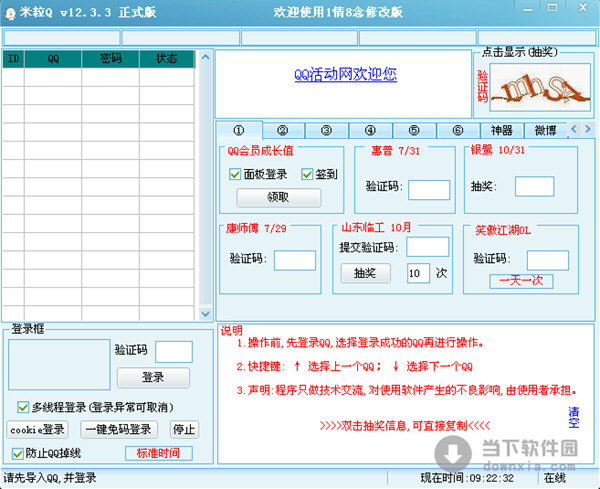Screen dimensions: 600x489
Task: Select the circled number ③ tab
Action: 326,130
